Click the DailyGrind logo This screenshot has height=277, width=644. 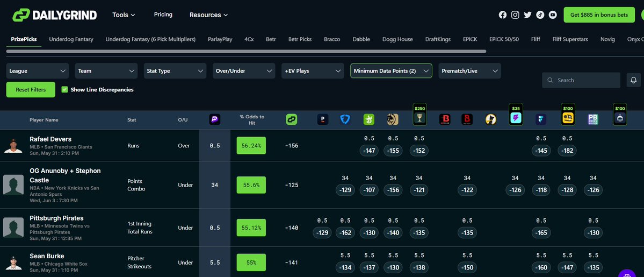(x=55, y=15)
